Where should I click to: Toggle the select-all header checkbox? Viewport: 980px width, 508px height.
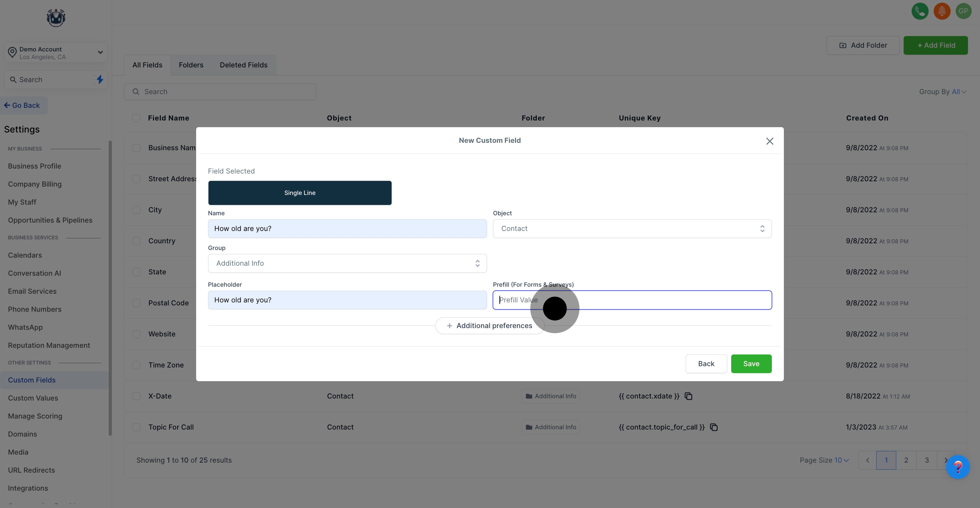click(136, 118)
